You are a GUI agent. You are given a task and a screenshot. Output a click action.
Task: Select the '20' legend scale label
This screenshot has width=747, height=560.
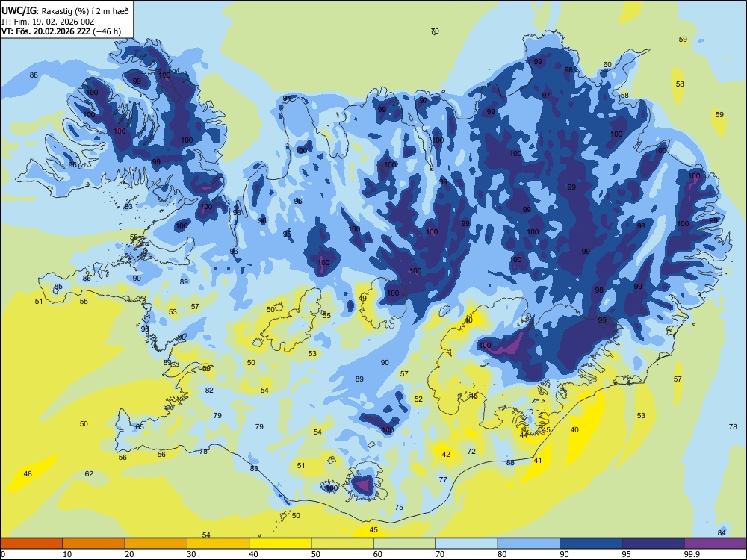pyautogui.click(x=129, y=554)
